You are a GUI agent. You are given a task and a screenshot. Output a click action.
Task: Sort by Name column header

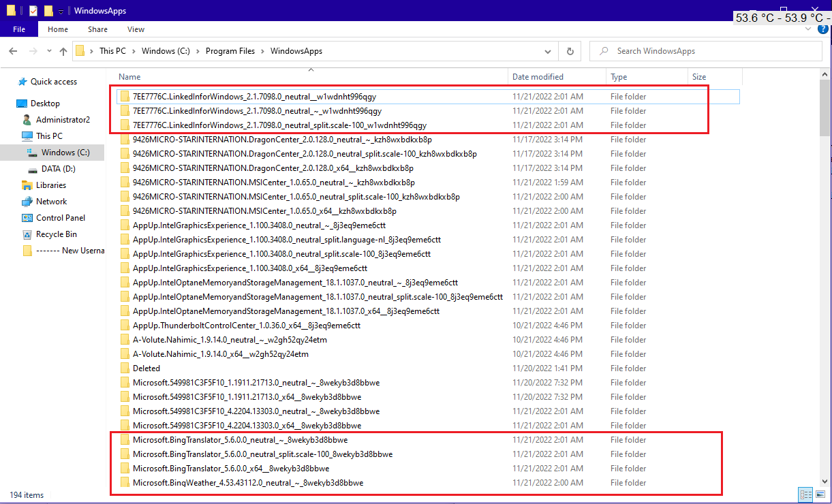[311, 77]
